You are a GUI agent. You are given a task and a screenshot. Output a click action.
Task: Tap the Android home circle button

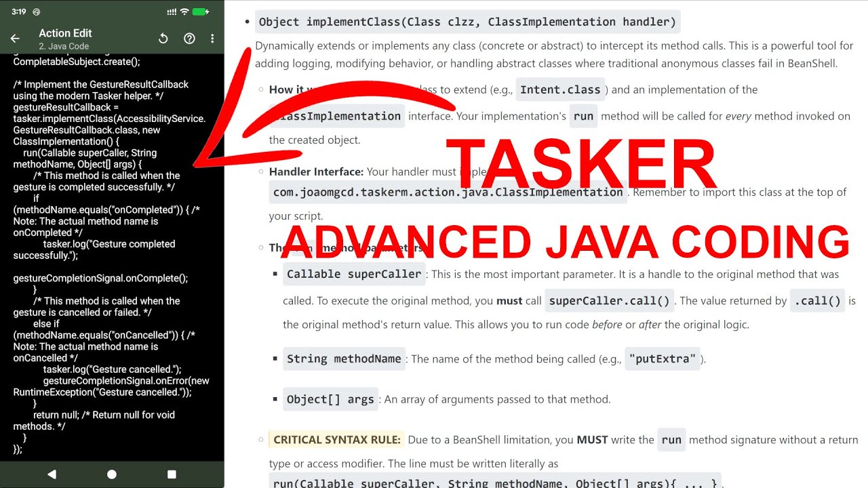tap(112, 474)
